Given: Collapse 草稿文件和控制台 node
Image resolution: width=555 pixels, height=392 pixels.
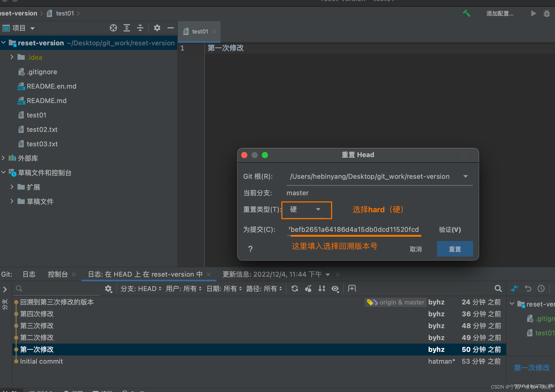Looking at the screenshot, I should point(4,172).
